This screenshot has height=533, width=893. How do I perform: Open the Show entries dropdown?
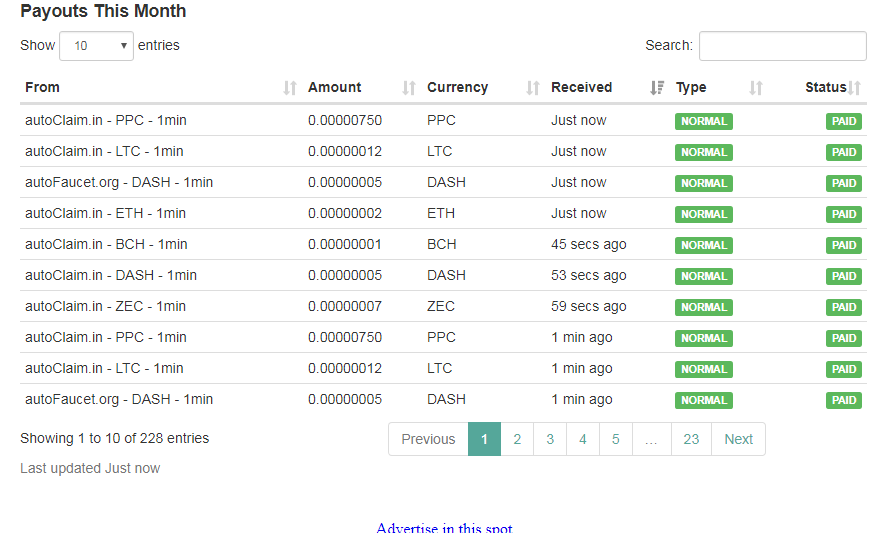click(96, 46)
